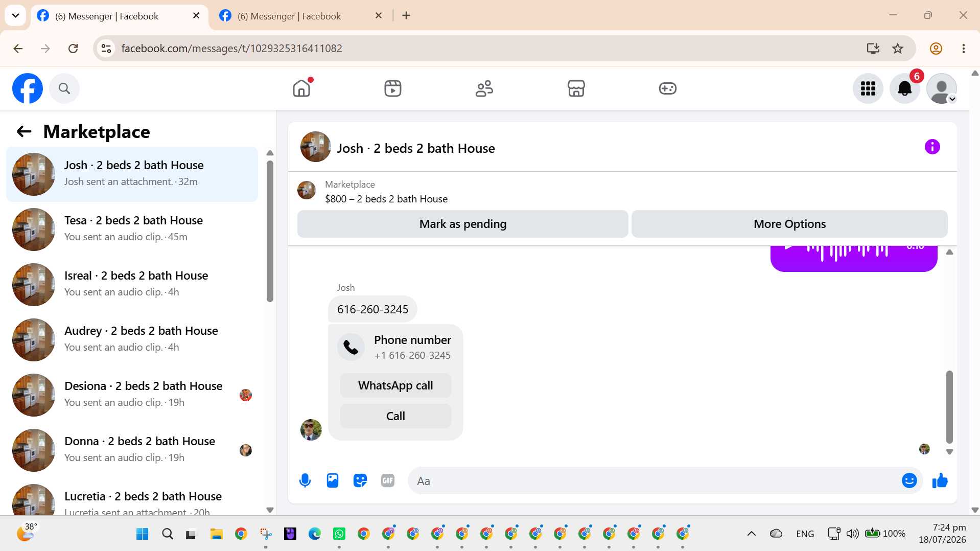Open the Chrome profile icon

(x=936, y=49)
